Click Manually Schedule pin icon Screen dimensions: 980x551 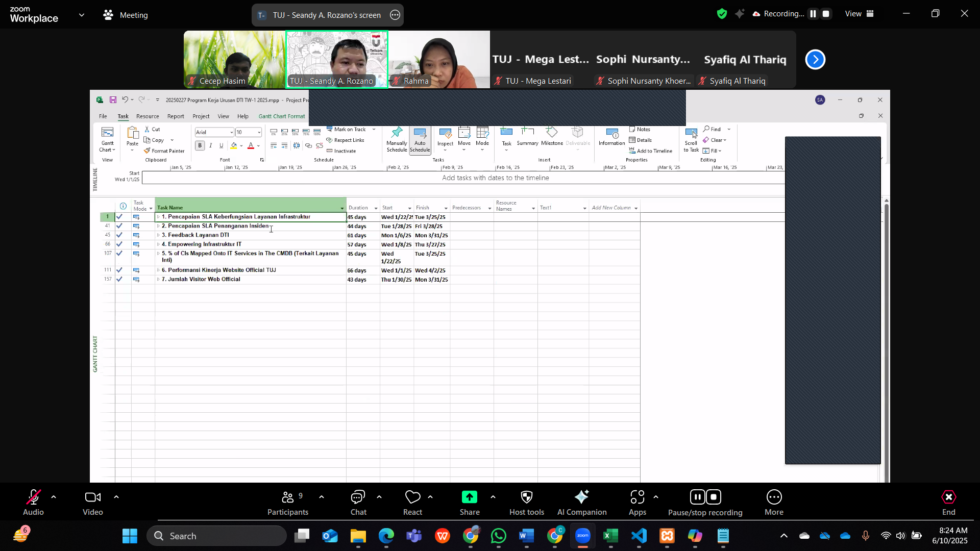coord(397,134)
